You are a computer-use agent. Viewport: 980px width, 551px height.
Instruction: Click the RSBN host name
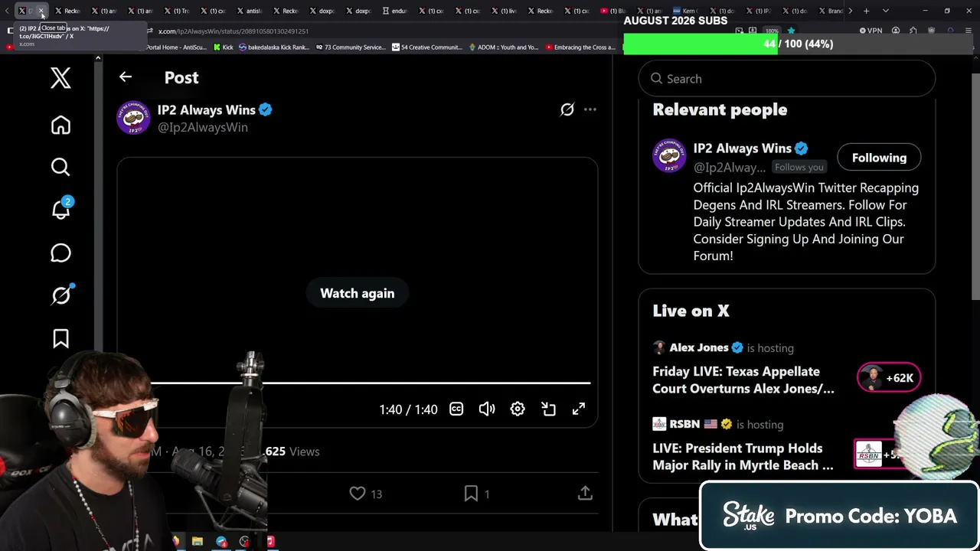pos(684,424)
